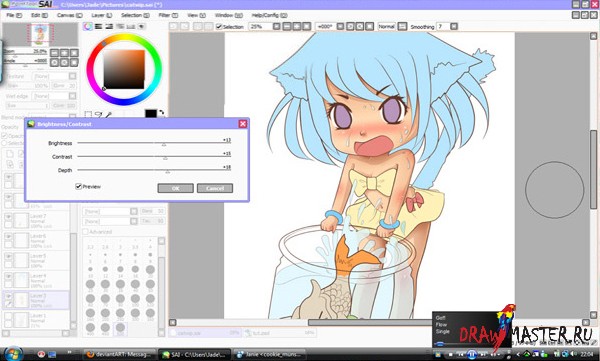
Task: Hide Layer 6 with eye icon
Action: pyautogui.click(x=8, y=237)
